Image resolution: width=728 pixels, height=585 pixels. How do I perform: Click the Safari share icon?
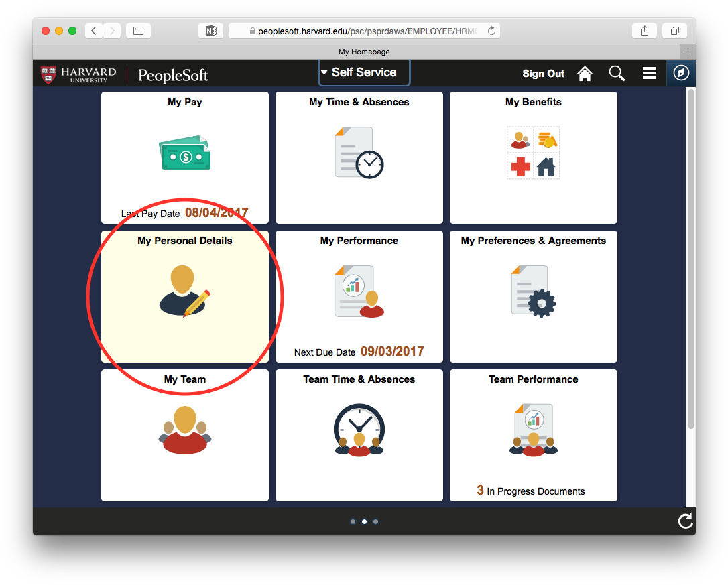tap(644, 30)
